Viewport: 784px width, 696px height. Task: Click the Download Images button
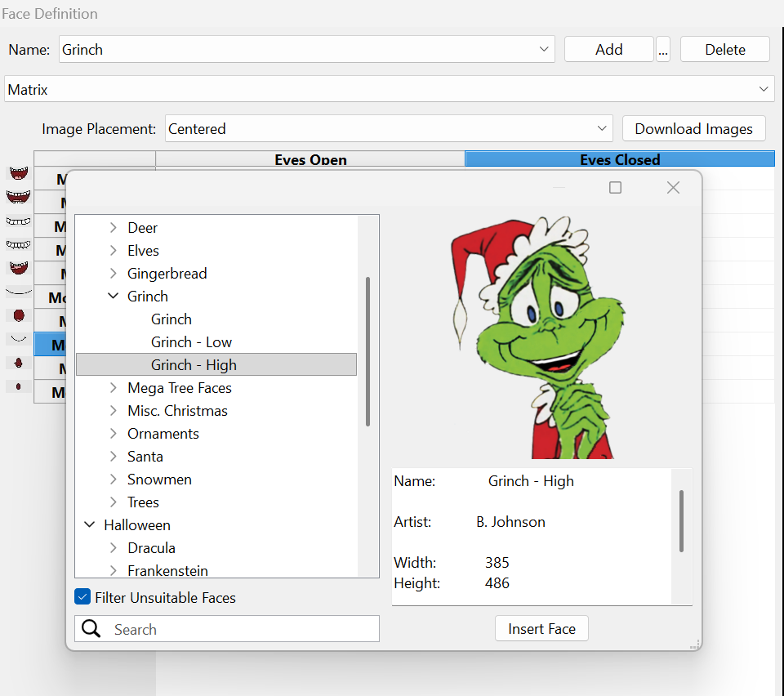pyautogui.click(x=693, y=129)
